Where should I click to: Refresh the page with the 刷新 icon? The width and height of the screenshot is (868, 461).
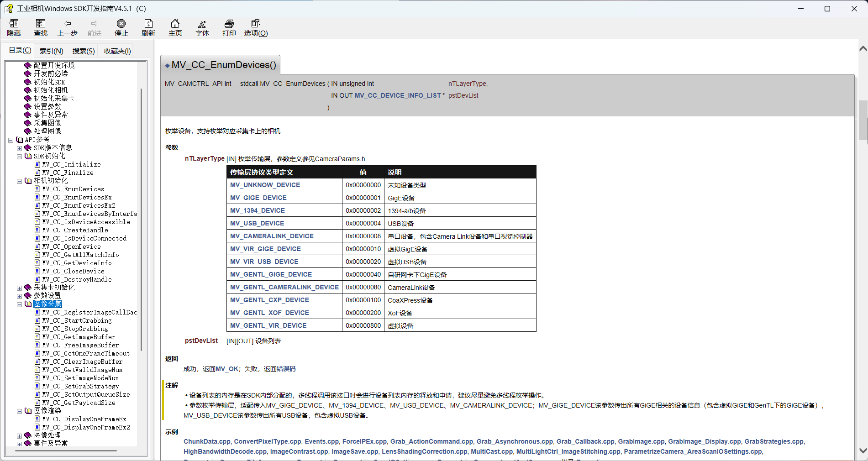click(148, 23)
